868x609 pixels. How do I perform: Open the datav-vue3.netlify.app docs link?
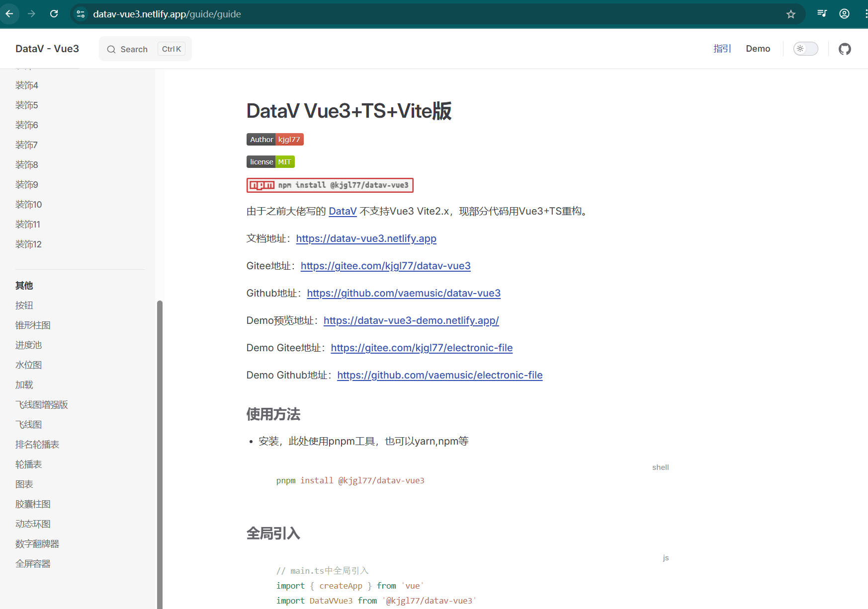point(366,238)
